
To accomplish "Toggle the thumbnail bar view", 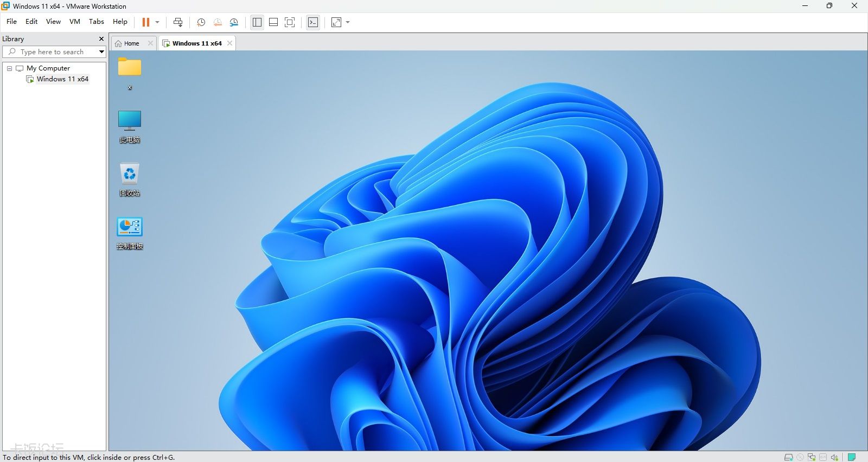I will pos(273,22).
